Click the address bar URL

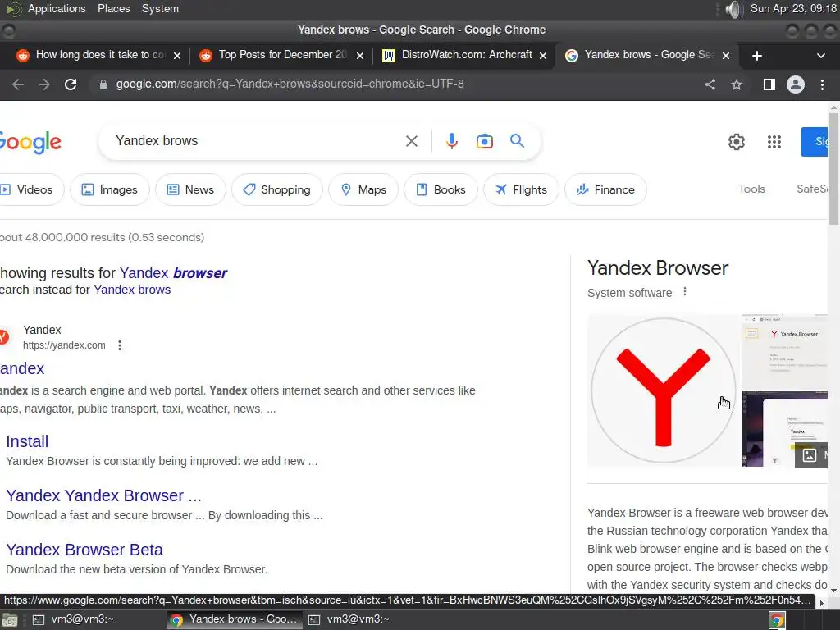[x=290, y=84]
